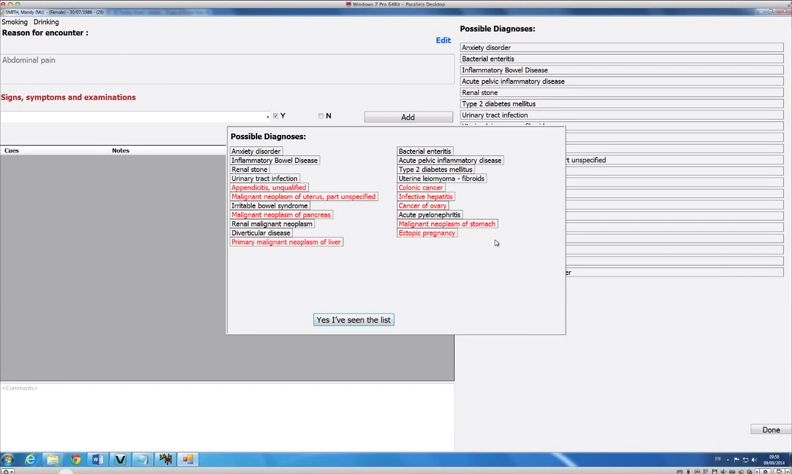Open the Drinking menu
Viewport: 792px width, 474px height.
46,22
